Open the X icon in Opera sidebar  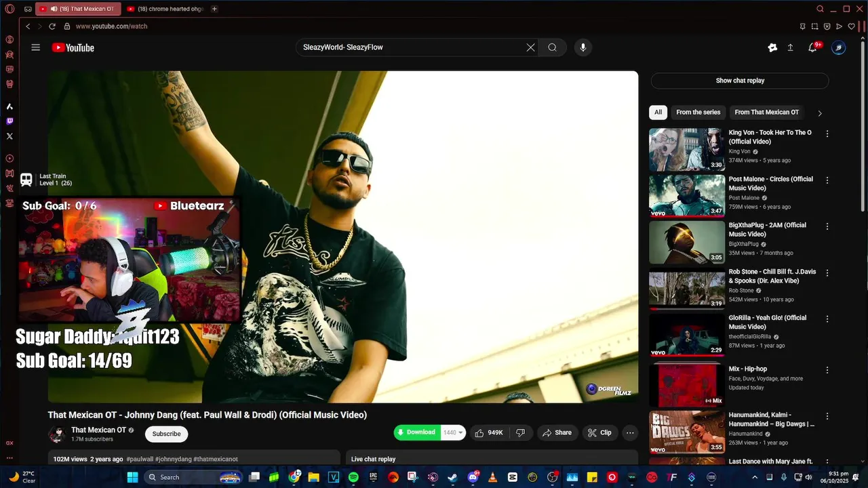[x=9, y=136]
